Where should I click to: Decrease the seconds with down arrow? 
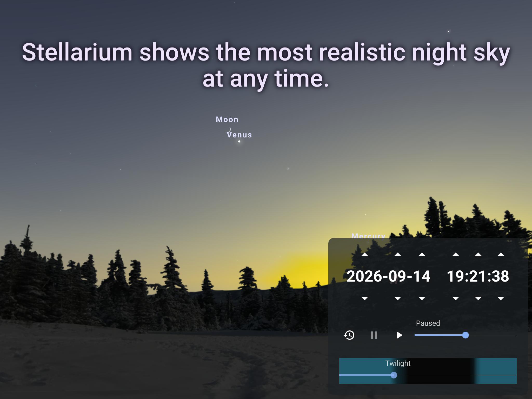tap(501, 298)
